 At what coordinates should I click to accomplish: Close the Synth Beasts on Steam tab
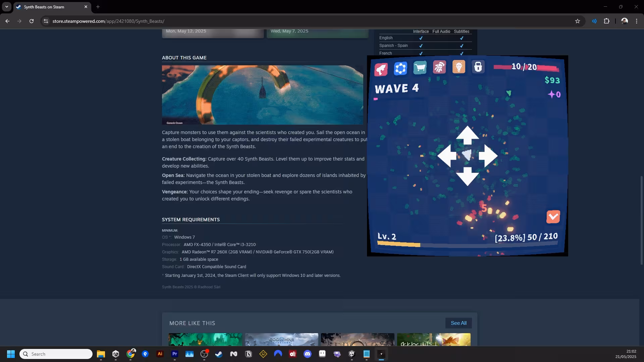tap(86, 7)
